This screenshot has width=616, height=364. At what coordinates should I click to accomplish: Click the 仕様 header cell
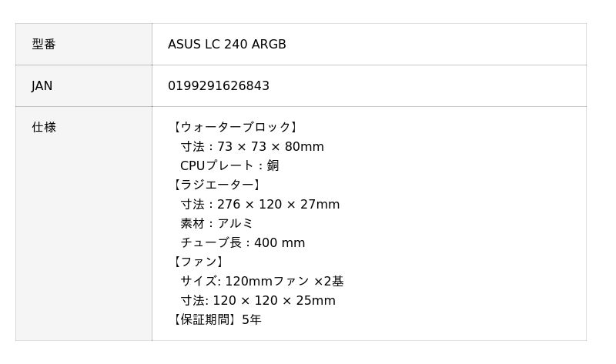pos(84,223)
